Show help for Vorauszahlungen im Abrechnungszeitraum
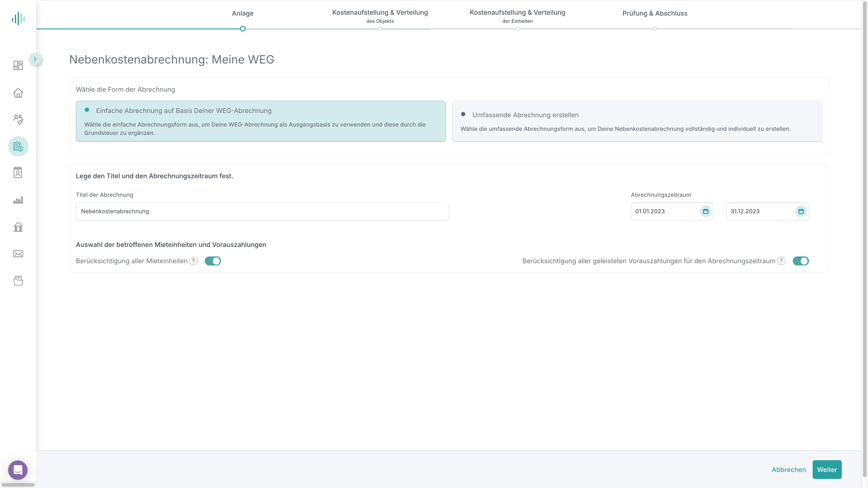The width and height of the screenshot is (868, 488). tap(781, 261)
